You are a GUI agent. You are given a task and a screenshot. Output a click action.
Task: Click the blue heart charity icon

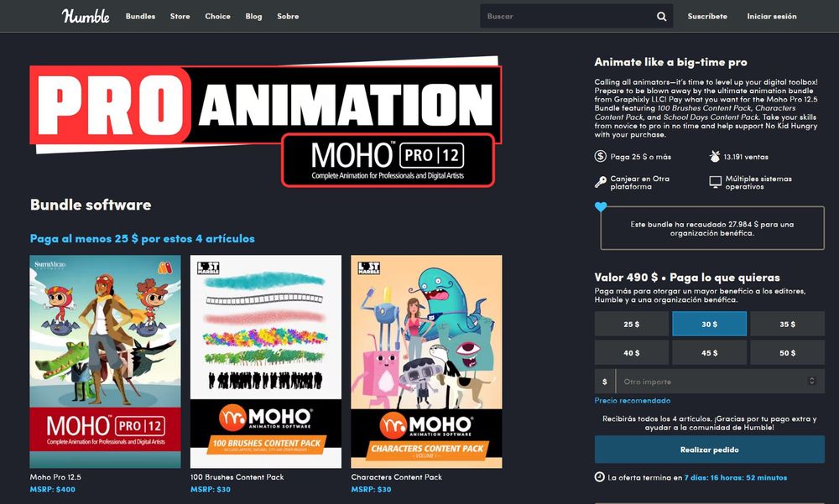click(601, 206)
